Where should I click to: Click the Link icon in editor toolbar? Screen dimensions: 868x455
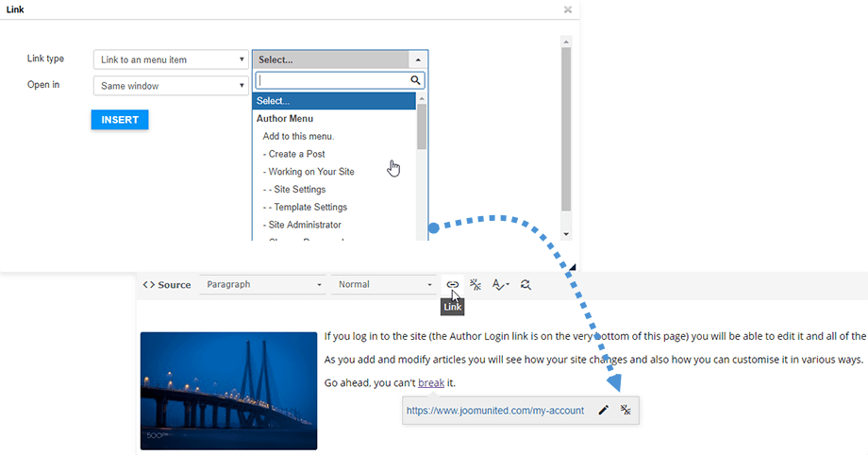453,284
